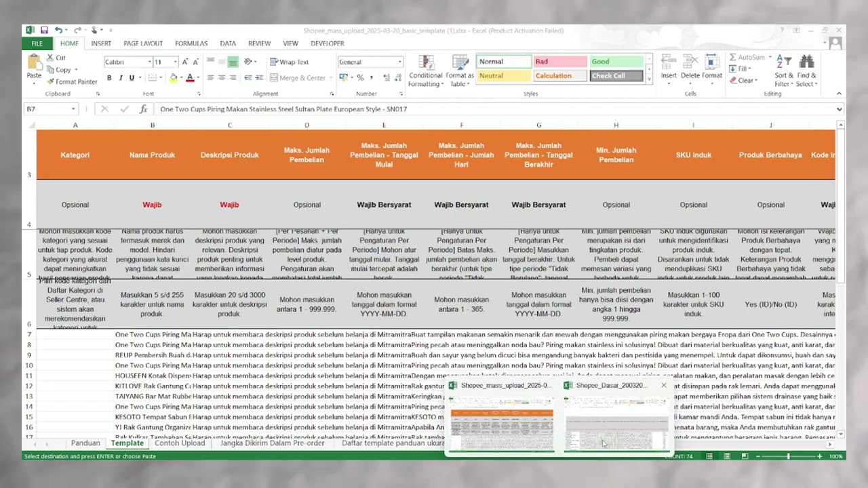
Task: Undo the last action
Action: pyautogui.click(x=58, y=30)
